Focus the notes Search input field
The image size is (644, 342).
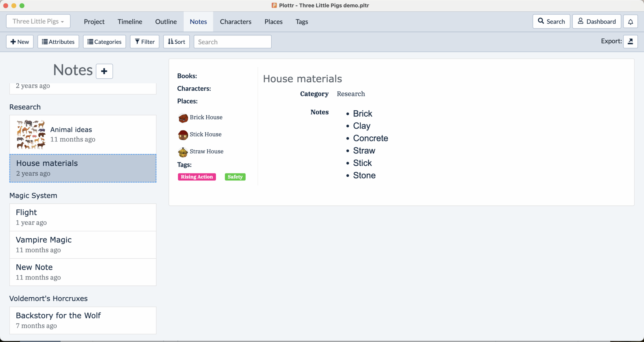(233, 42)
